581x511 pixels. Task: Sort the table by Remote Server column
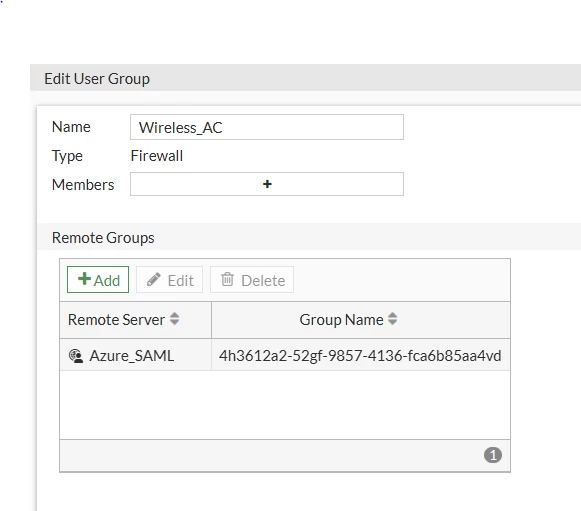pos(175,319)
